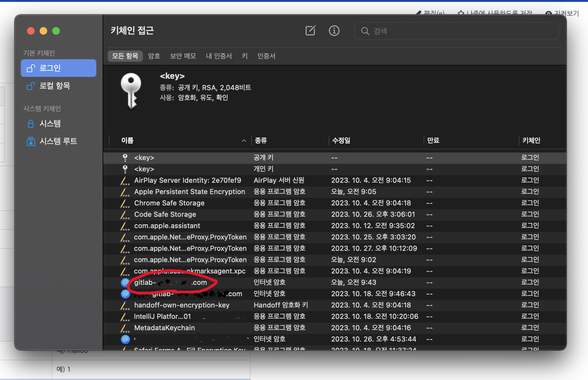This screenshot has width=588, height=380.
Task: Open the 시스템 keychain in the sidebar
Action: tap(59, 124)
